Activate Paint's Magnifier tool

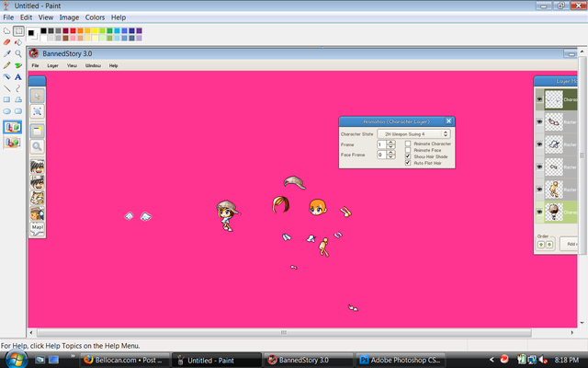pos(18,53)
